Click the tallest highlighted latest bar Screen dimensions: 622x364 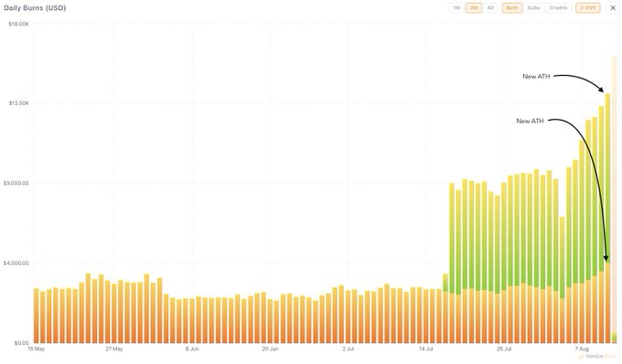pyautogui.click(x=614, y=199)
